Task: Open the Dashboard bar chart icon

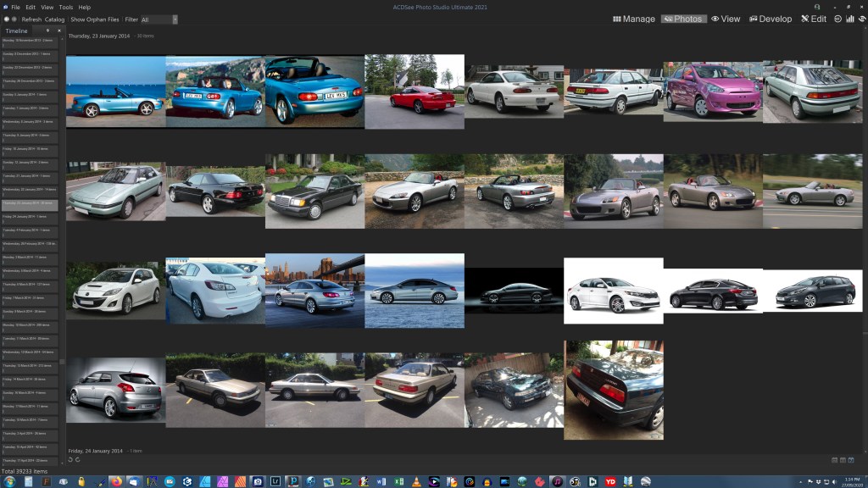Action: pyautogui.click(x=849, y=19)
